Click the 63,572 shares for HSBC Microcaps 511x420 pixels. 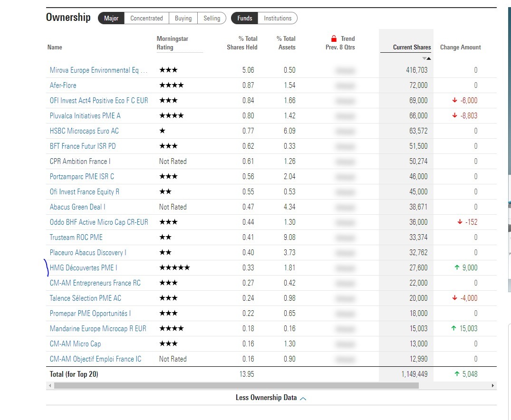[418, 131]
